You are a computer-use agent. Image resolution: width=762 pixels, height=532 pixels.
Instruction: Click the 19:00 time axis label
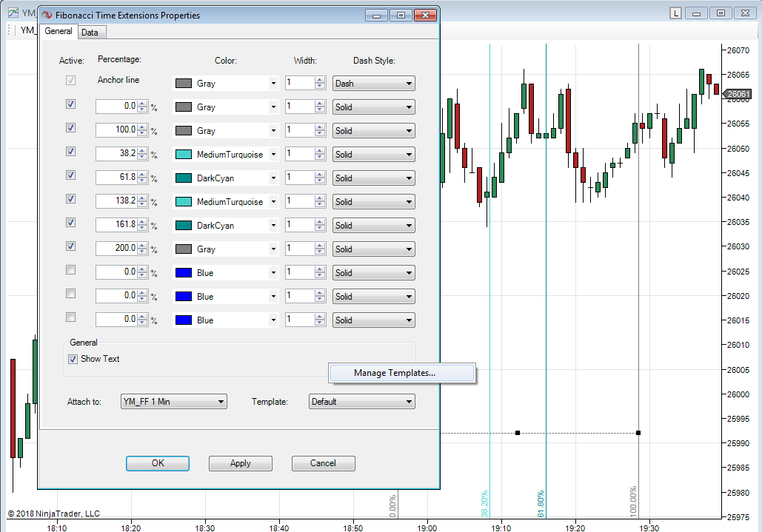(427, 528)
